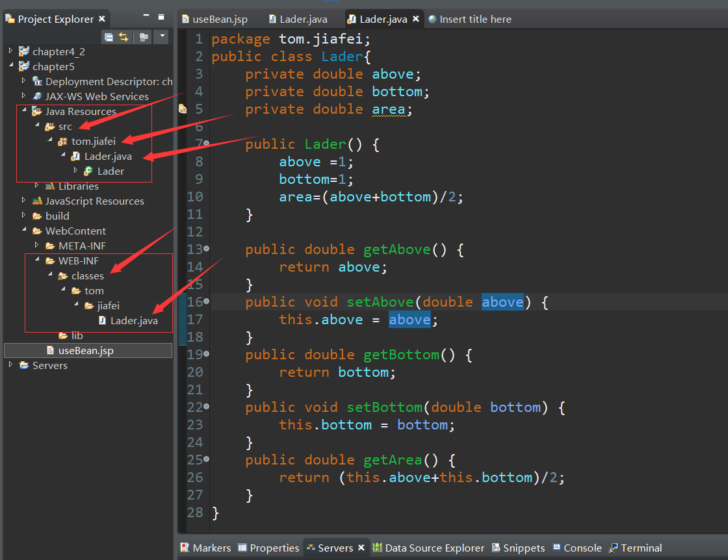Collapse Lader constructor fold at line 7

[x=207, y=143]
